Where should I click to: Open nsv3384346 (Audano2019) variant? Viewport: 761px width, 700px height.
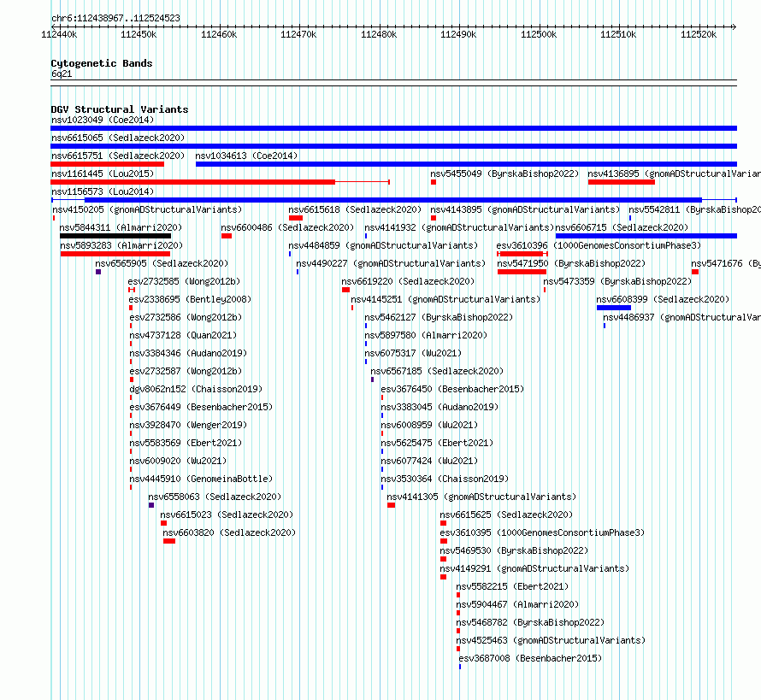tap(188, 353)
